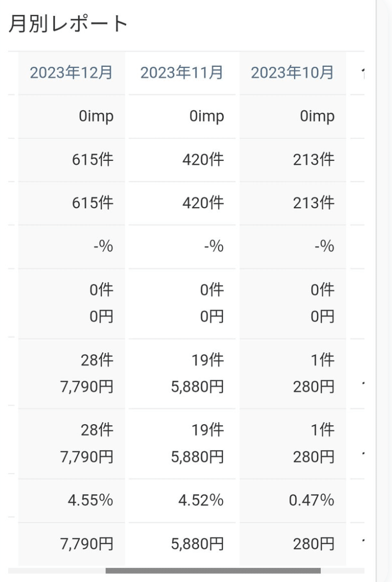
Task: Click the 月別レポート heading
Action: [68, 23]
